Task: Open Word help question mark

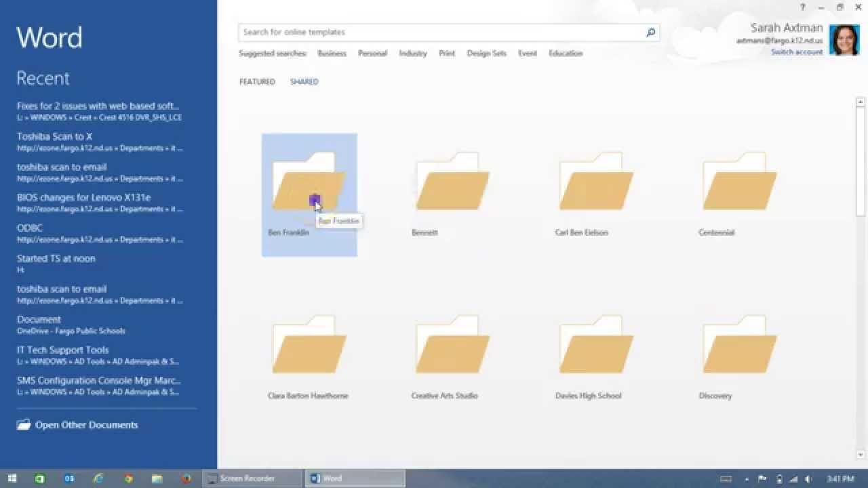Action: (803, 7)
